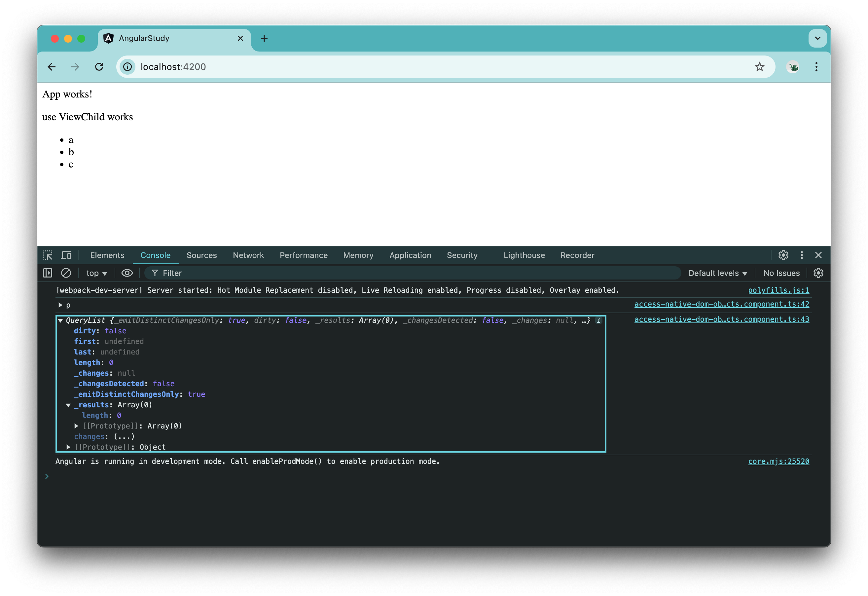
Task: Show the console sidebar panel
Action: 48,273
